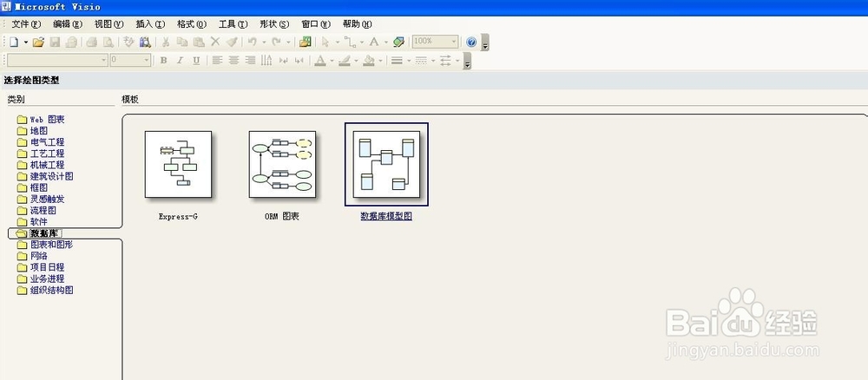This screenshot has height=380, width=868.
Task: Toggle Bold formatting
Action: [163, 60]
